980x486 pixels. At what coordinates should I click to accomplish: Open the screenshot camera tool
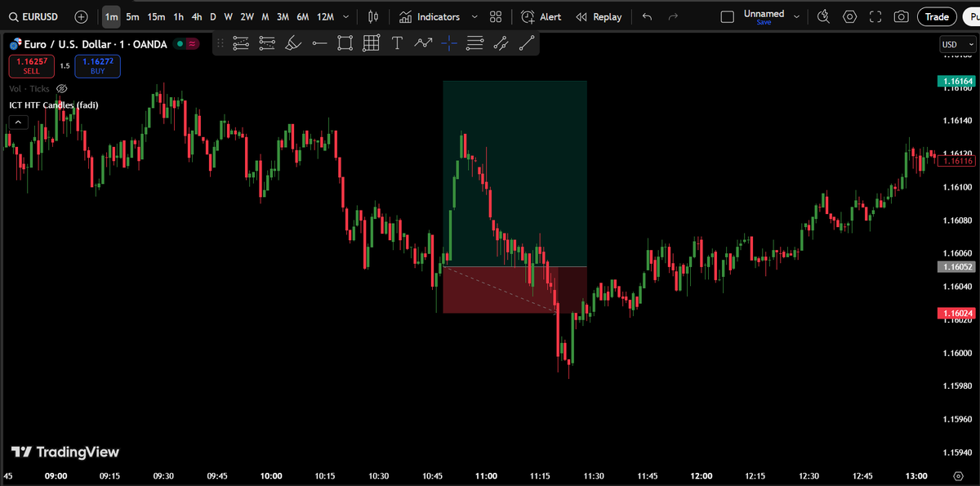click(902, 16)
